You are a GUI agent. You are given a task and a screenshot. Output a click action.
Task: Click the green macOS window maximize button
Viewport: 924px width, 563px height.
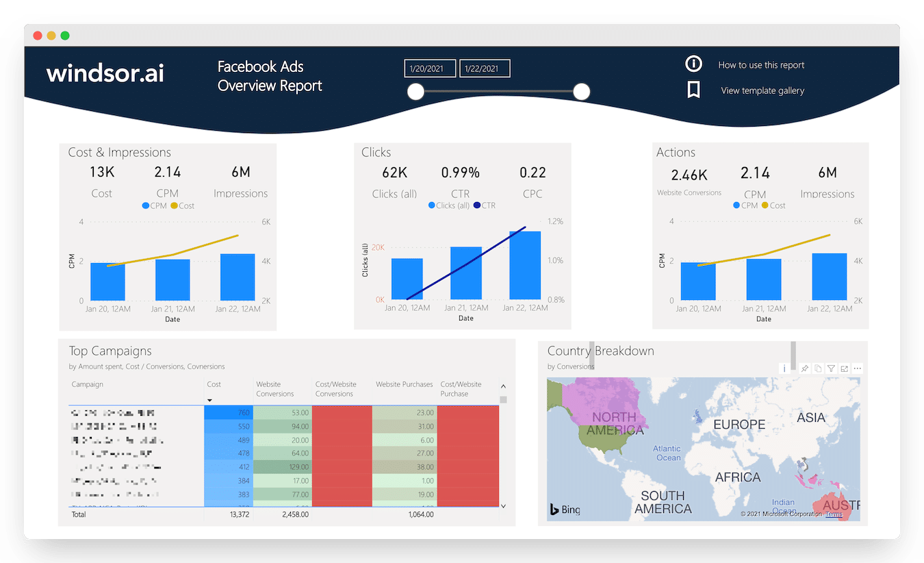click(65, 35)
